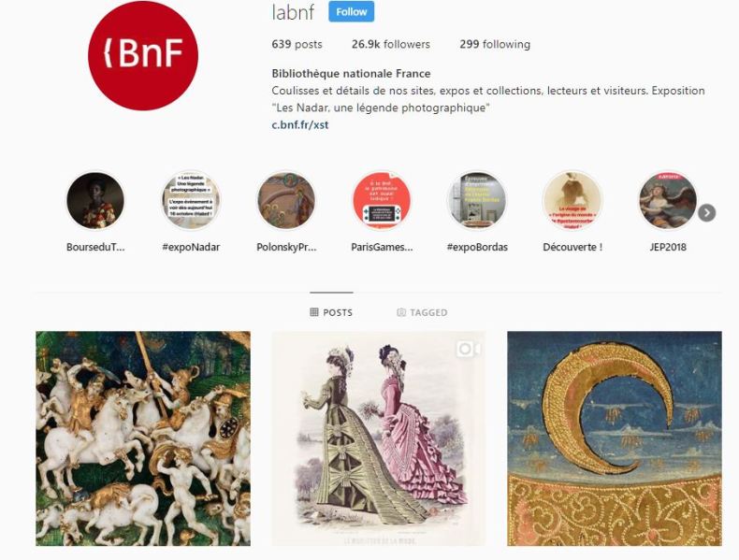Switch to the POSTS tab
The height and width of the screenshot is (560, 739).
click(331, 312)
